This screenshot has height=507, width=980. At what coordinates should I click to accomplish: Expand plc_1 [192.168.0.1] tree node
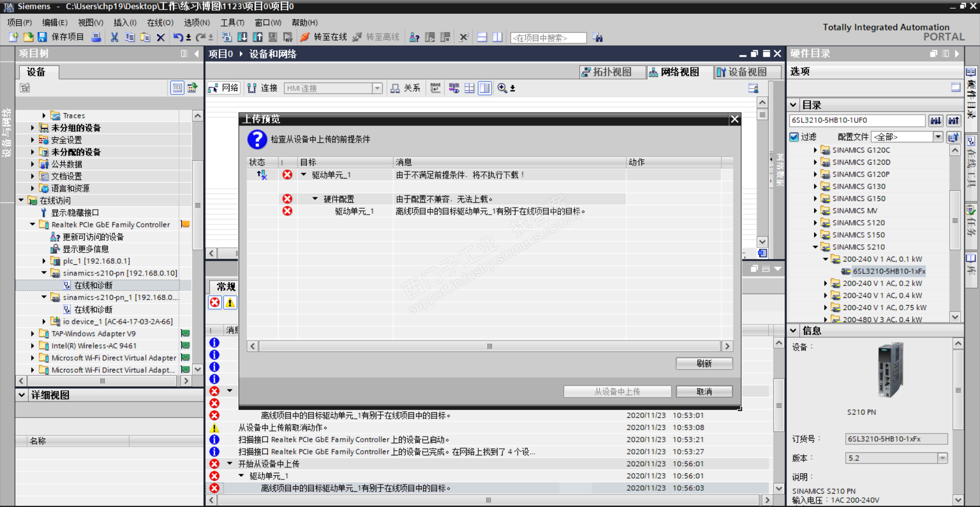(44, 261)
